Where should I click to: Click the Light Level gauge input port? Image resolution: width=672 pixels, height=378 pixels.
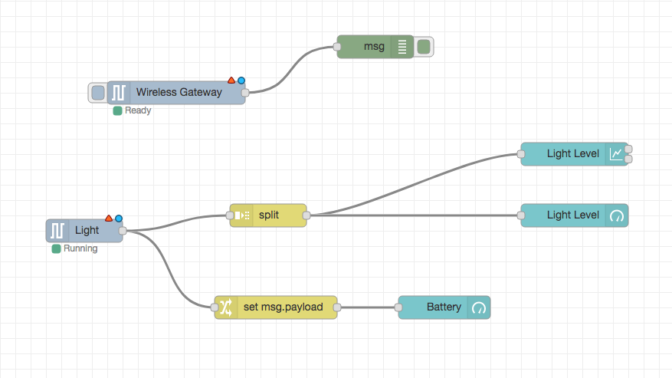point(521,216)
